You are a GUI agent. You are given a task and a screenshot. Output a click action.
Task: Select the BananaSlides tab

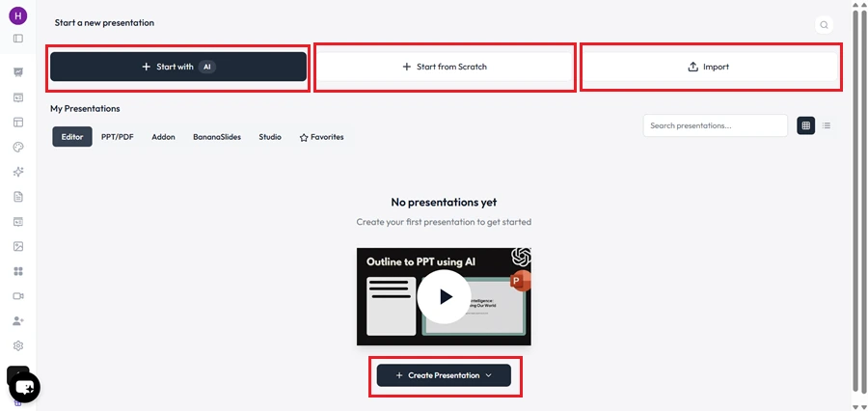217,137
